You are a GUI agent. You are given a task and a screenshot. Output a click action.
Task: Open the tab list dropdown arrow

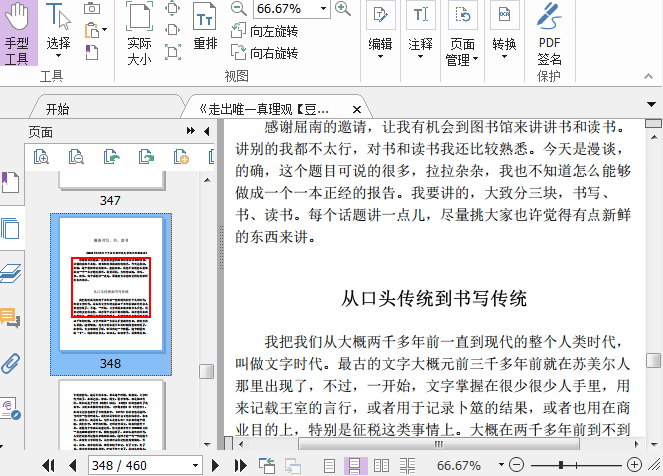pos(652,104)
